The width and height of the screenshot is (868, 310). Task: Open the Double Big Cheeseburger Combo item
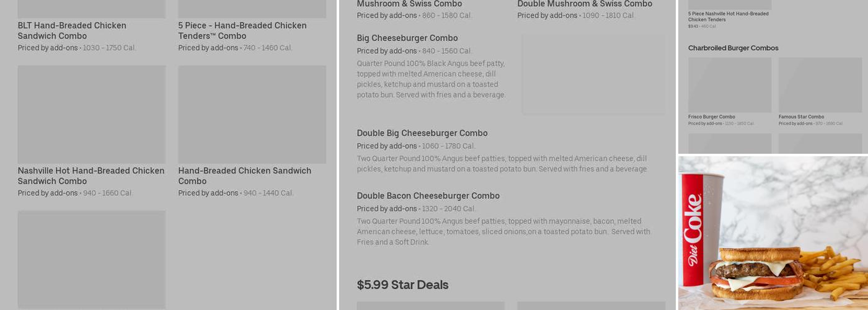[x=422, y=133]
